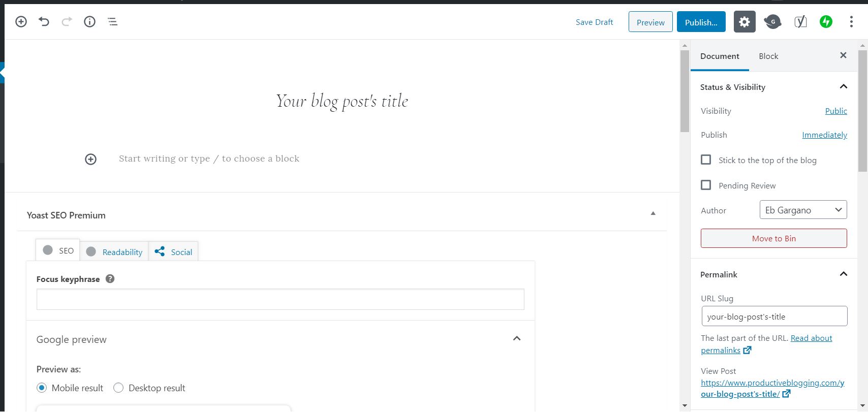Collapse the Google preview section

point(517,339)
